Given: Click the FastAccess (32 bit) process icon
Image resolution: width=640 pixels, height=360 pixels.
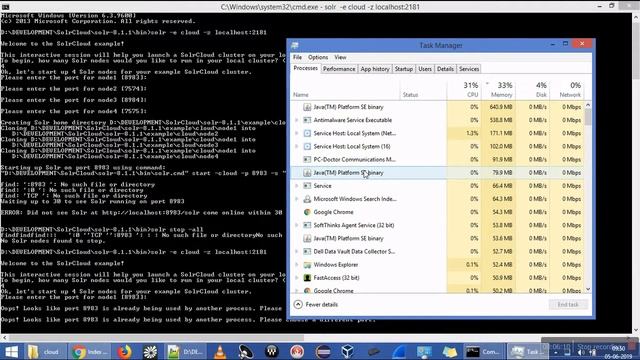Looking at the screenshot, I should coord(307,278).
